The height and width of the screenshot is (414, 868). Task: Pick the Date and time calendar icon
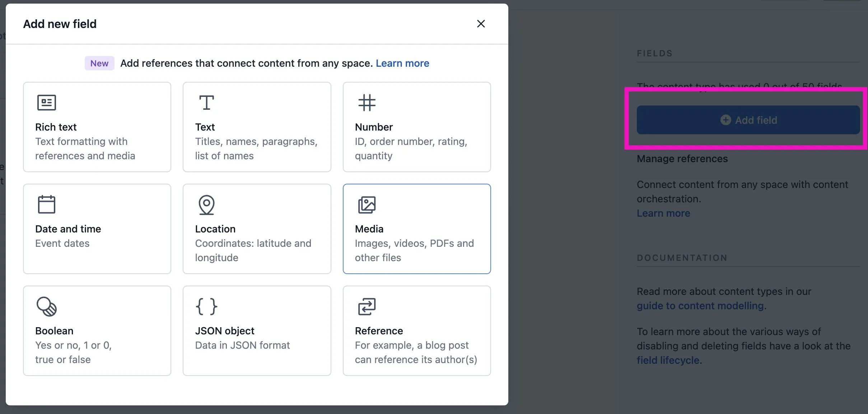point(47,204)
